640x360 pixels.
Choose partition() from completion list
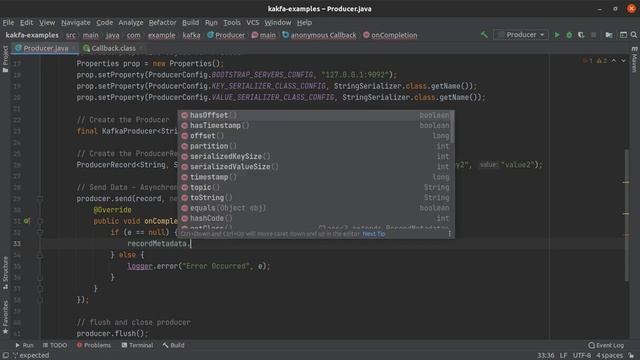316,146
